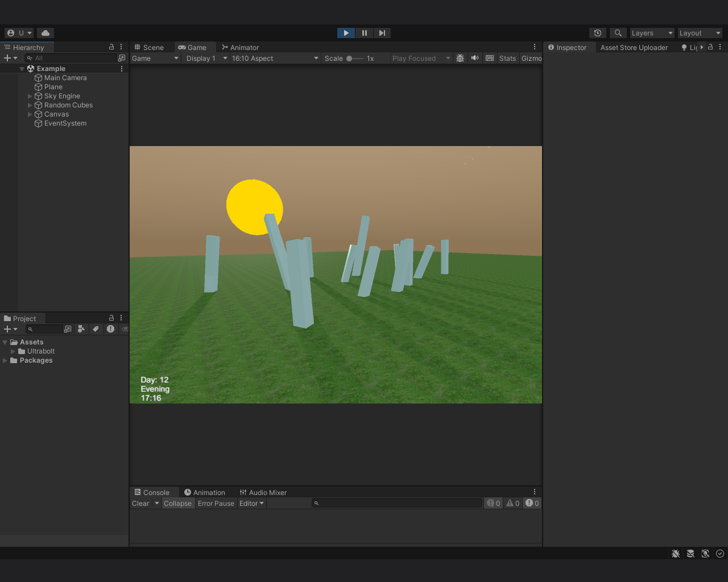Pause the game with the pause button
This screenshot has width=728, height=582.
pyautogui.click(x=364, y=33)
